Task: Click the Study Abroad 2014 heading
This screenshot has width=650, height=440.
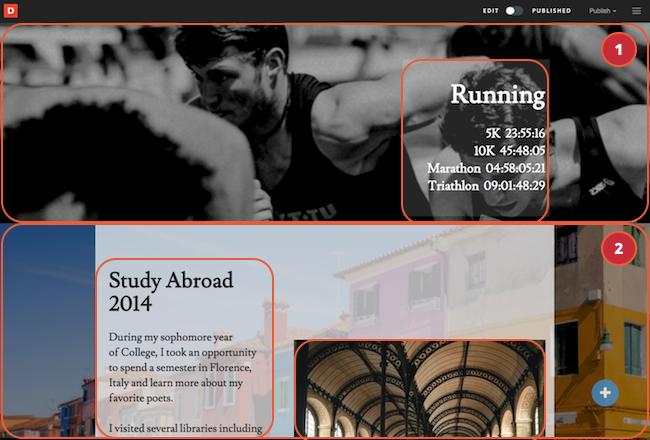Action: tap(171, 292)
